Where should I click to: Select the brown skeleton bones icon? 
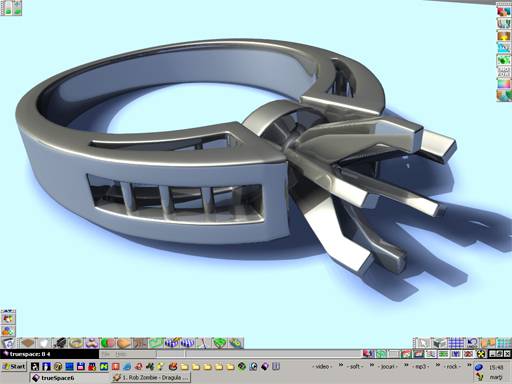(140, 343)
